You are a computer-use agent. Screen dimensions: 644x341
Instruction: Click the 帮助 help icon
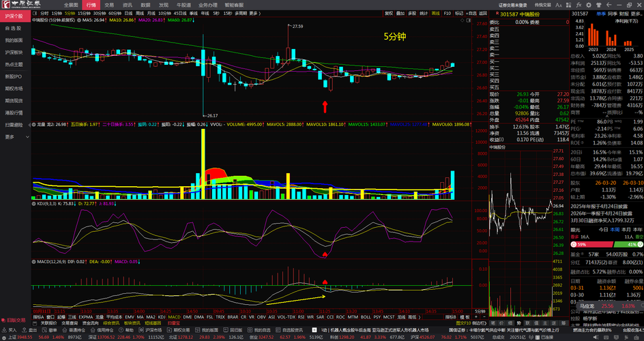point(122,330)
